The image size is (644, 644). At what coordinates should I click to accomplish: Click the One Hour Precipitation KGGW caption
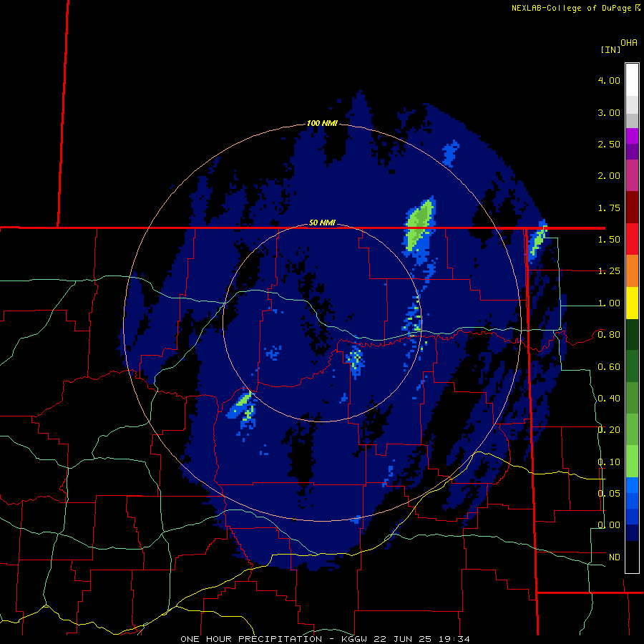pos(325,639)
